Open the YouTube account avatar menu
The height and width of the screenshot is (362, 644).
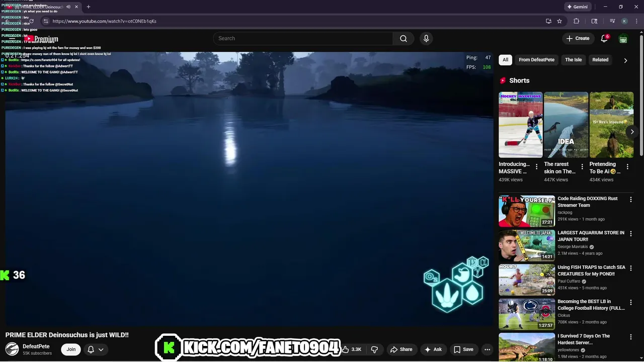pyautogui.click(x=623, y=38)
